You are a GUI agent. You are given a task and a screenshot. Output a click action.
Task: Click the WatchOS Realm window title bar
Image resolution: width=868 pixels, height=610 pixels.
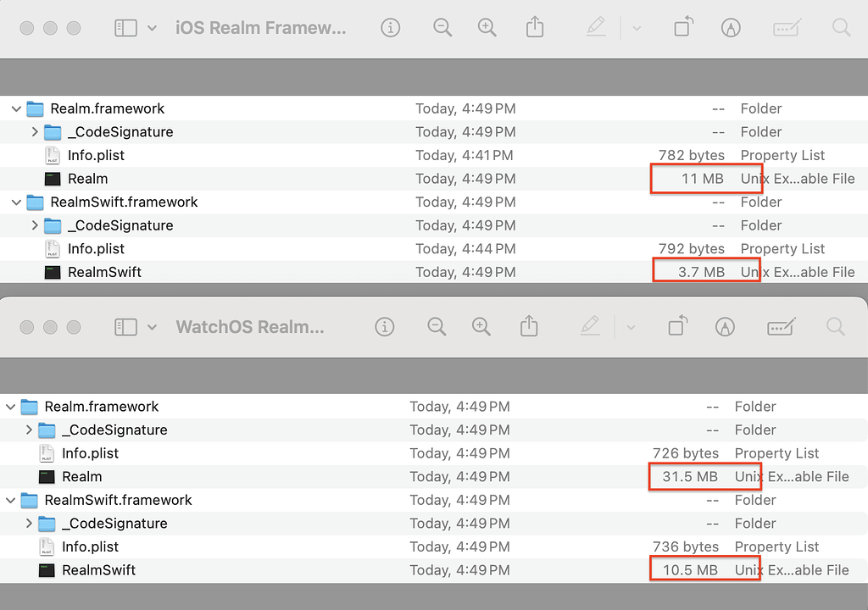249,325
